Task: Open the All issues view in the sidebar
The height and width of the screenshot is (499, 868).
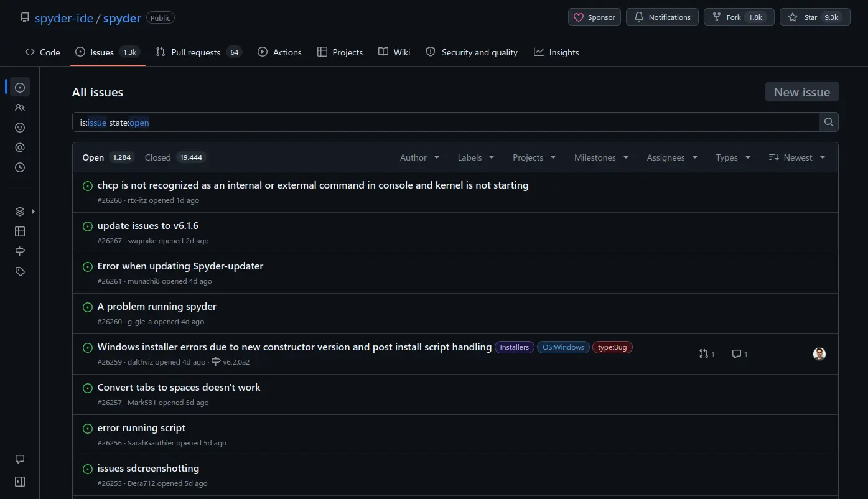Action: coord(20,87)
